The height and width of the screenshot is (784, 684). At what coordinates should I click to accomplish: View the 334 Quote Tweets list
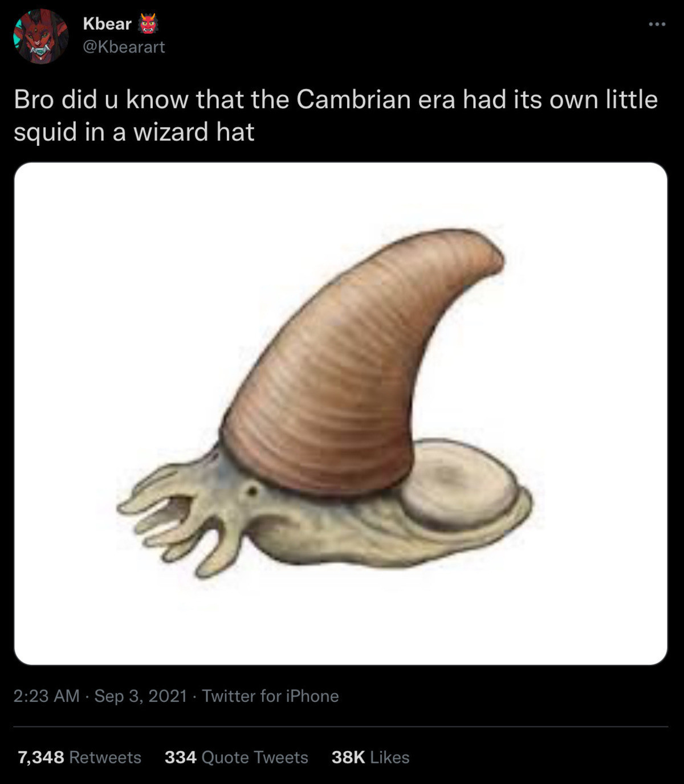pyautogui.click(x=236, y=757)
